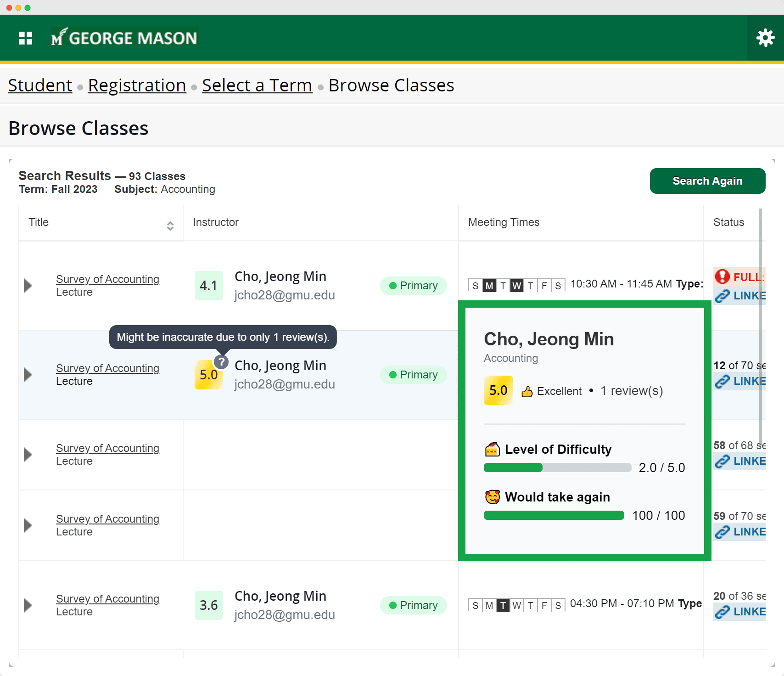The height and width of the screenshot is (676, 784).
Task: Expand the fourth Survey of Accounting row
Action: (x=28, y=525)
